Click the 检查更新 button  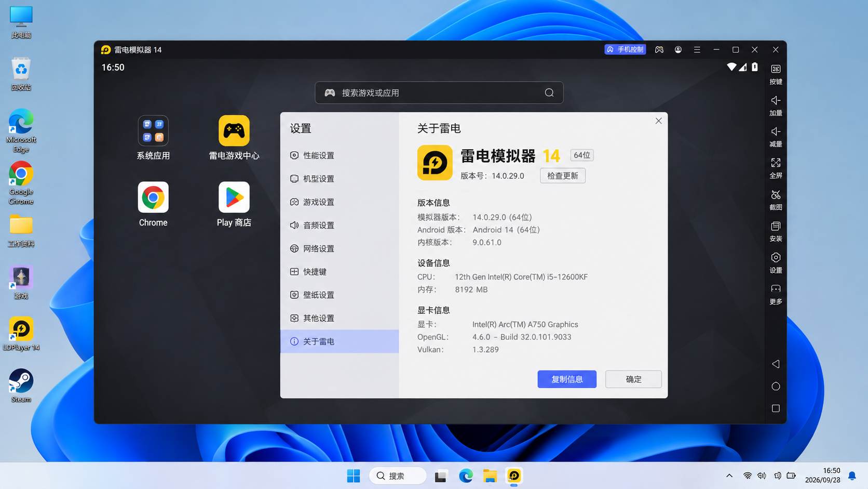coord(563,176)
